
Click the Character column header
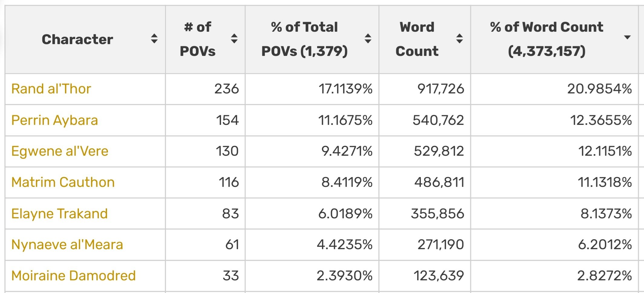77,39
